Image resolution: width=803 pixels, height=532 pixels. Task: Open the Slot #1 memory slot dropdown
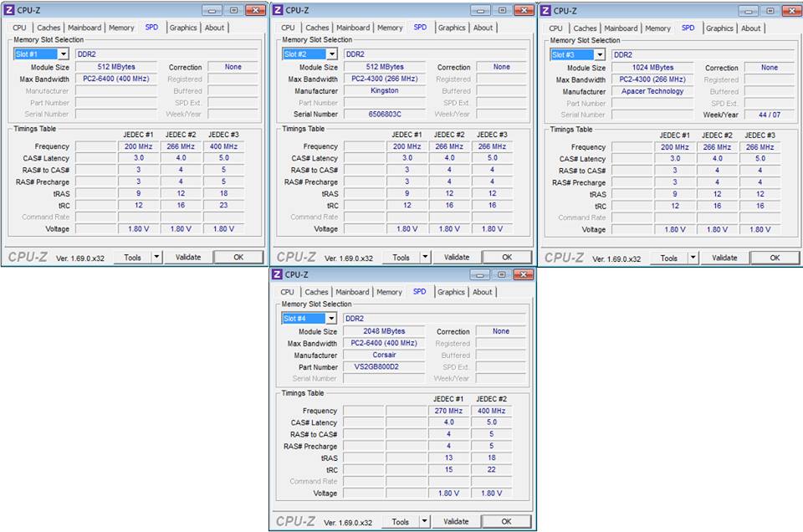(63, 54)
